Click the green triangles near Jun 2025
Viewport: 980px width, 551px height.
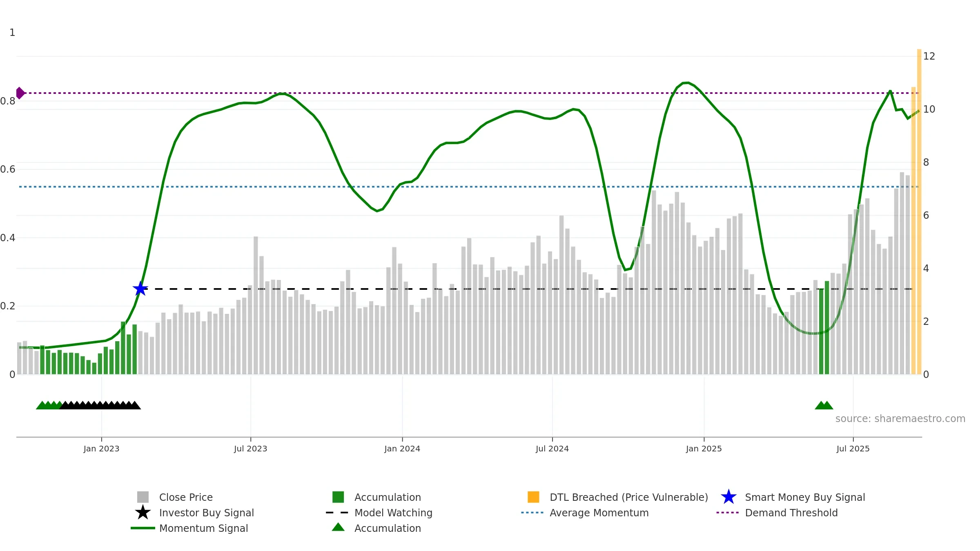(824, 405)
